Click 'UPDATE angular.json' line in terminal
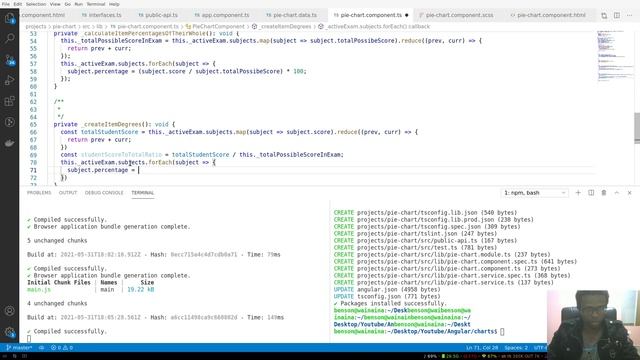 (x=387, y=289)
